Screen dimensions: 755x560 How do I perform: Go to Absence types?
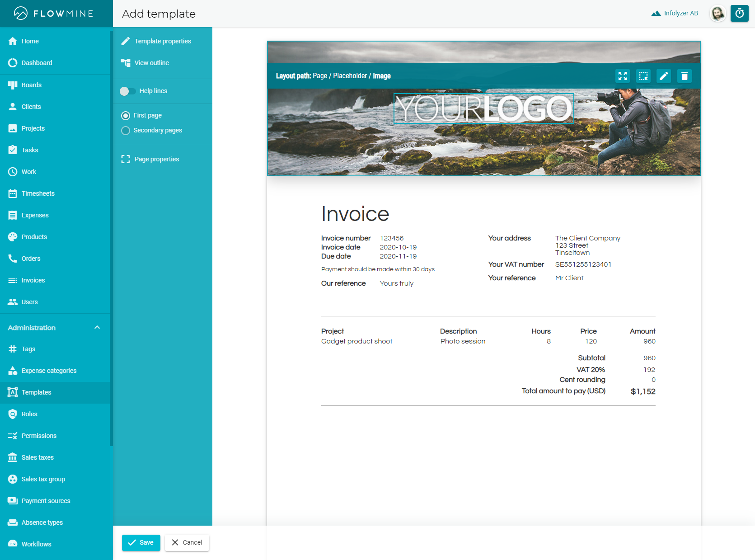click(55, 522)
